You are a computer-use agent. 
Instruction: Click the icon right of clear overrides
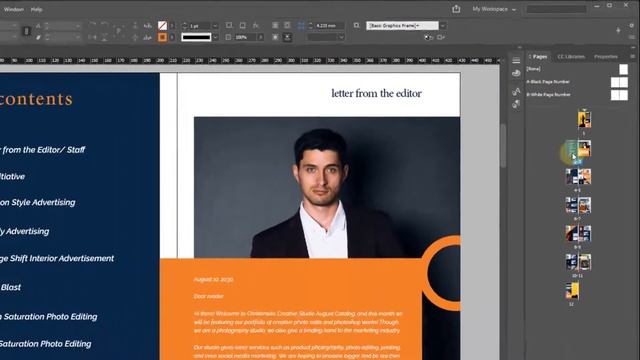[440, 37]
